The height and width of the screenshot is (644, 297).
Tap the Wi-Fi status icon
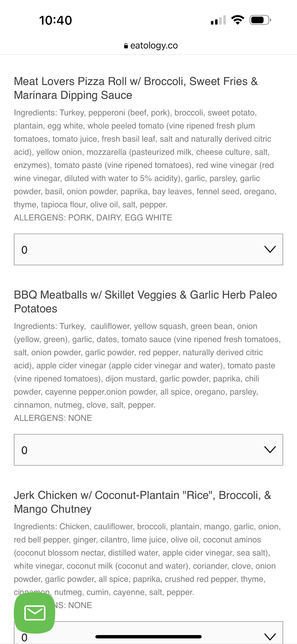(x=238, y=20)
